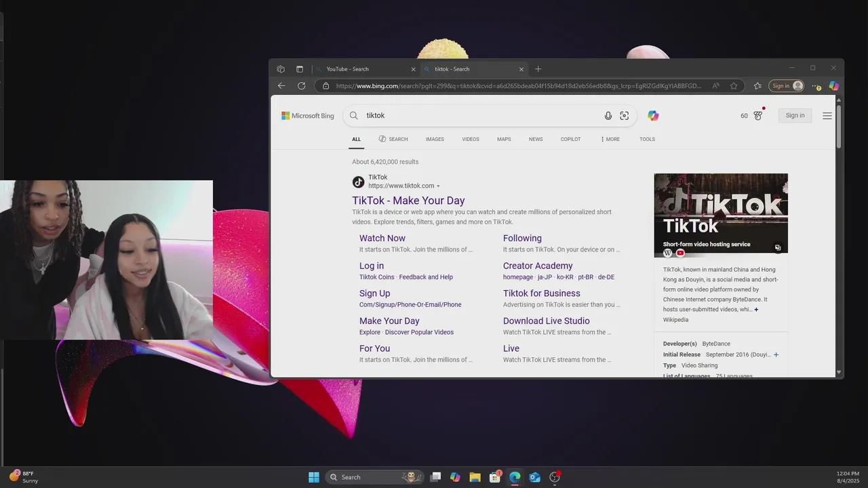The height and width of the screenshot is (488, 868).
Task: Open Task View from taskbar
Action: 435,477
